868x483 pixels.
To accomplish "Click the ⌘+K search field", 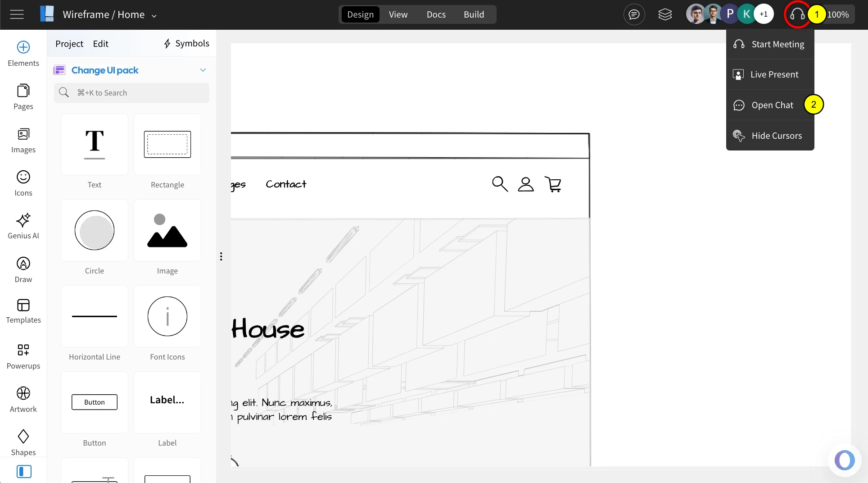I will click(x=131, y=93).
